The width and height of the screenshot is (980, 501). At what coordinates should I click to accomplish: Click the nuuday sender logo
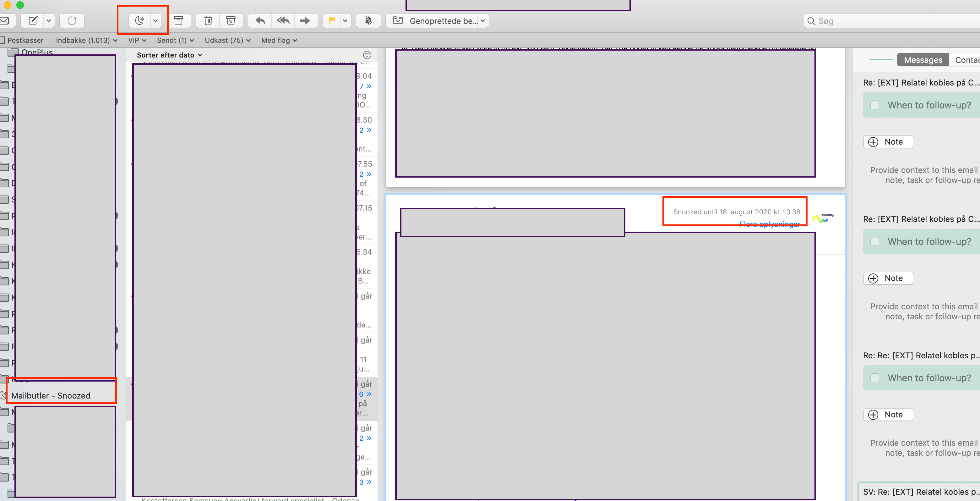pyautogui.click(x=823, y=218)
